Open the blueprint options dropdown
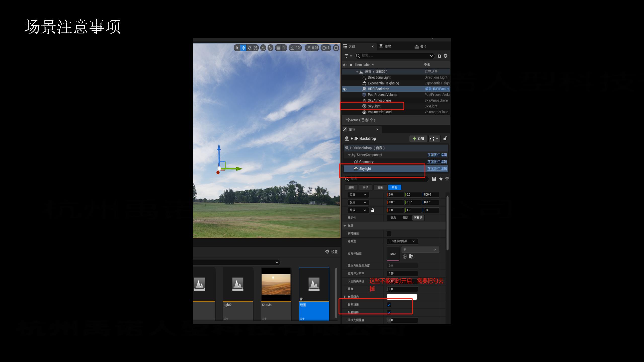The width and height of the screenshot is (644, 362). pos(434,139)
